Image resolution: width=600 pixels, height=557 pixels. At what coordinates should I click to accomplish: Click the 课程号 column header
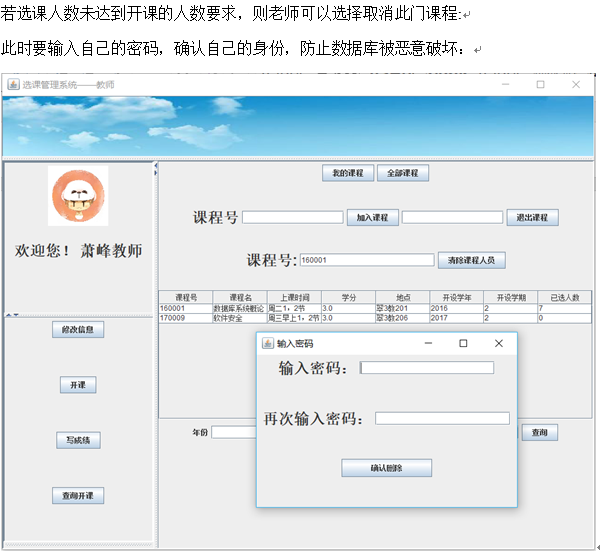pyautogui.click(x=186, y=297)
